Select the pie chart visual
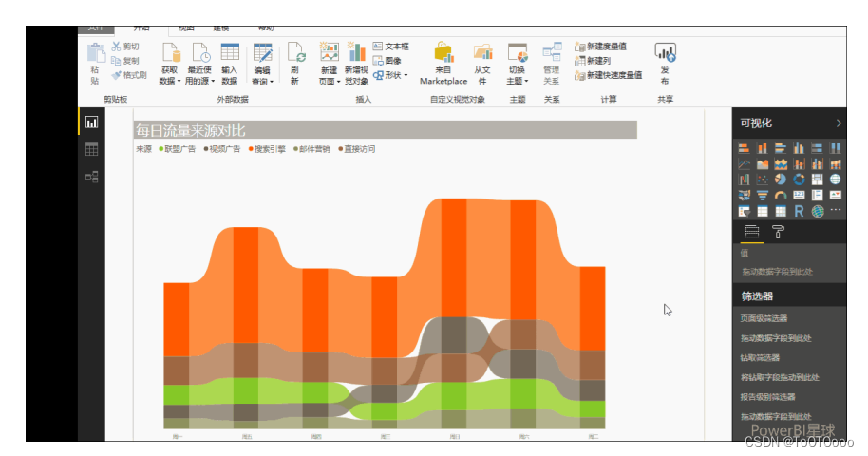Image resolution: width=868 pixels, height=456 pixels. pos(781,180)
